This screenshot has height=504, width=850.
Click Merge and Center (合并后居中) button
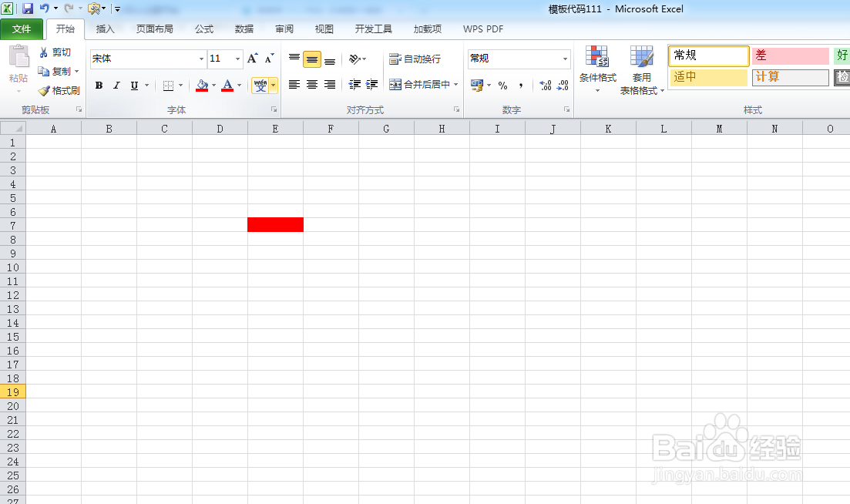click(x=420, y=84)
